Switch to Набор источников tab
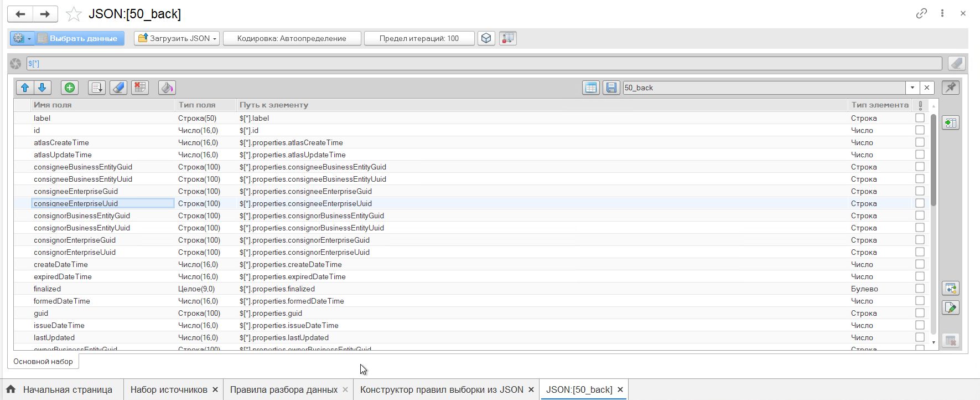Image resolution: width=980 pixels, height=400 pixels. (168, 389)
